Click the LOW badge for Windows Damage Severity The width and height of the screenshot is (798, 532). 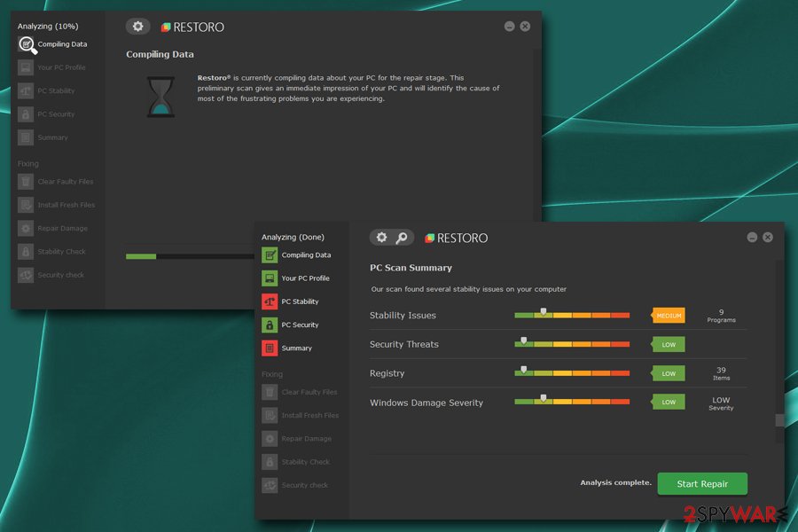click(x=669, y=403)
